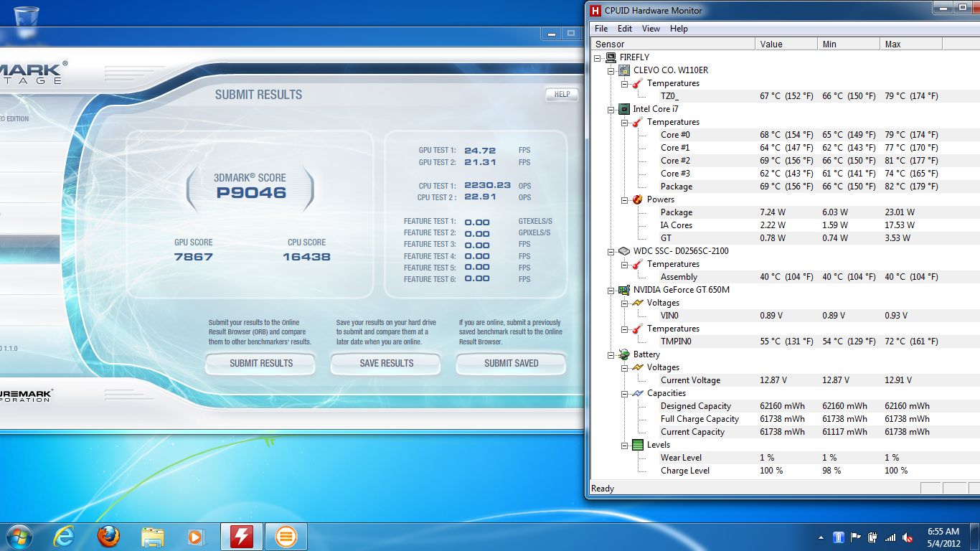Click the SUBMIT SAVED button
Viewport: 980px width, 551px height.
pos(511,364)
